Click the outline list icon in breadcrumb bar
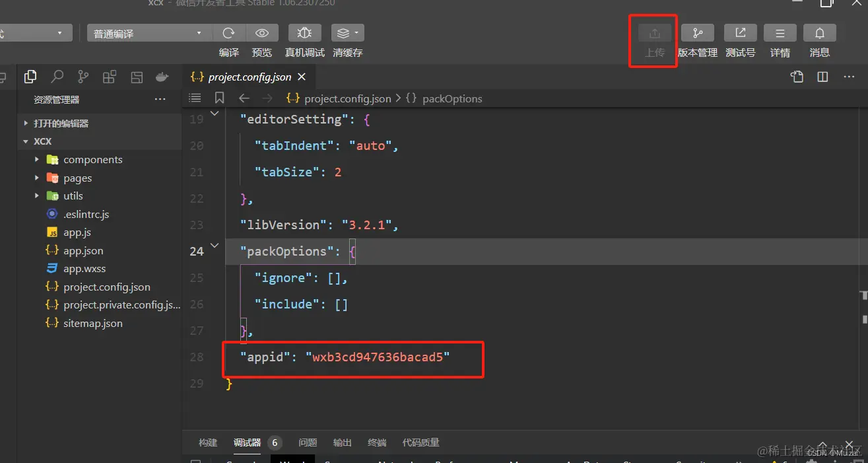The width and height of the screenshot is (868, 463). (195, 98)
